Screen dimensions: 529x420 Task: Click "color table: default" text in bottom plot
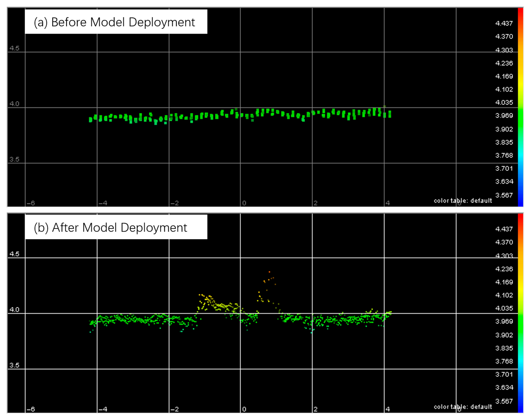pos(463,407)
